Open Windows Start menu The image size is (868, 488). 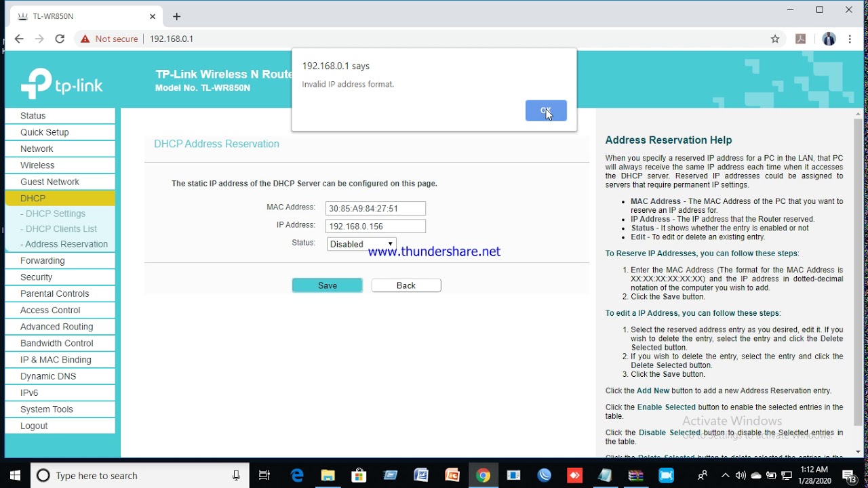pyautogui.click(x=16, y=475)
